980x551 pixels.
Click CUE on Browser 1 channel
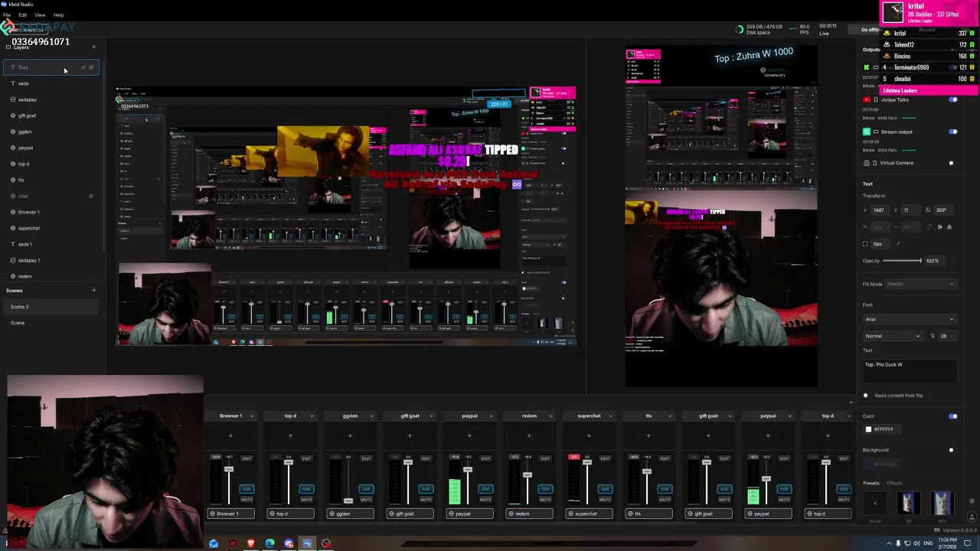pos(247,488)
